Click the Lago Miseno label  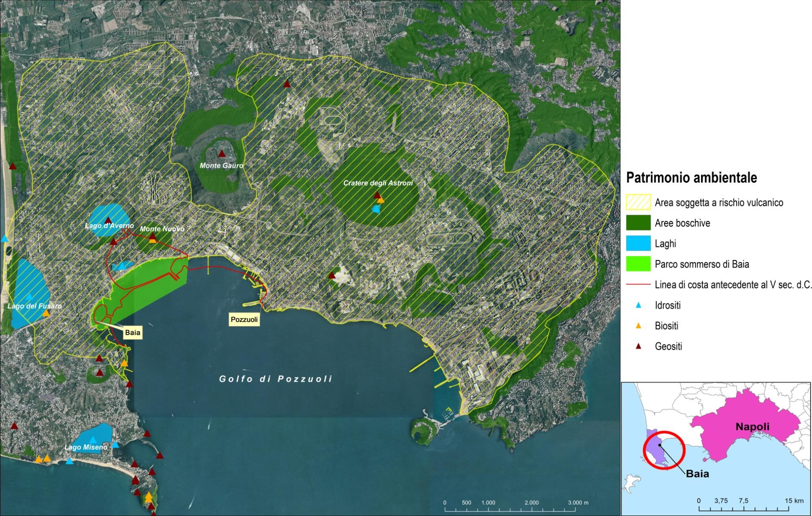(x=86, y=448)
